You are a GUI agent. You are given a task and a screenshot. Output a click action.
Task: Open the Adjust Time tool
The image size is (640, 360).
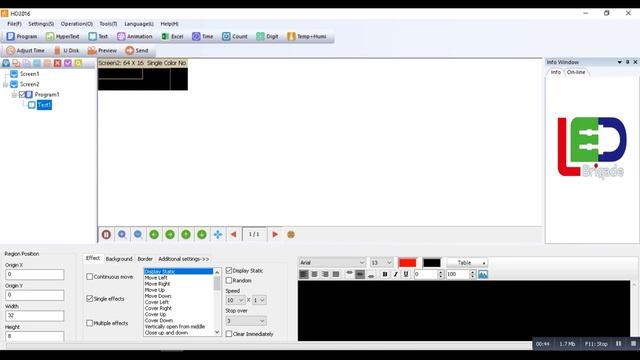click(x=25, y=50)
